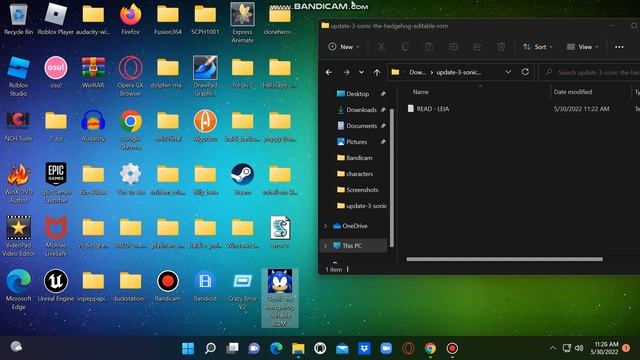Open the Sort dropdown in File Explorer
This screenshot has height=360, width=640.
[538, 47]
